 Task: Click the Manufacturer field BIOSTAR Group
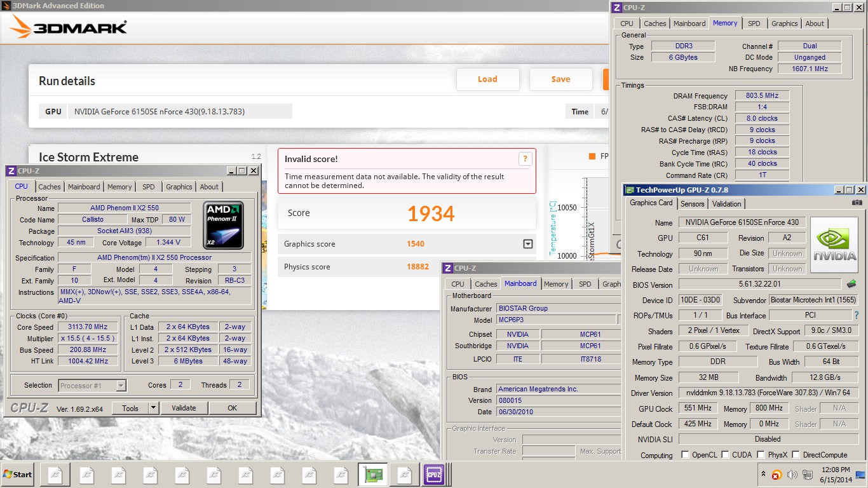(559, 308)
